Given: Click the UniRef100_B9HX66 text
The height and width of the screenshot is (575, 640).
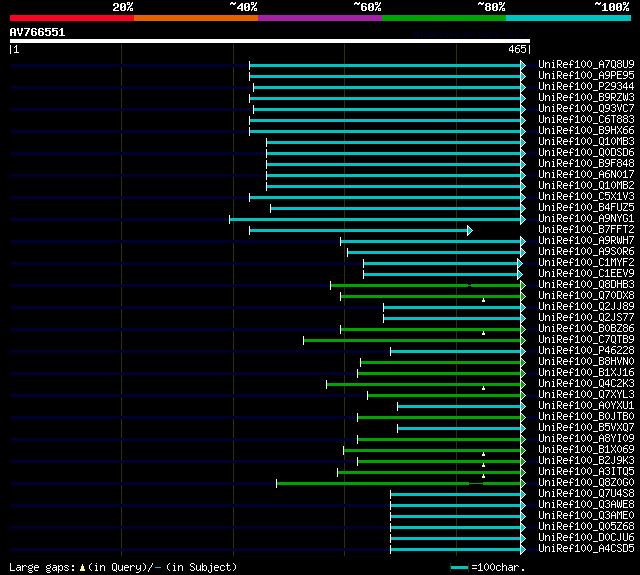Looking at the screenshot, I should pos(586,131).
